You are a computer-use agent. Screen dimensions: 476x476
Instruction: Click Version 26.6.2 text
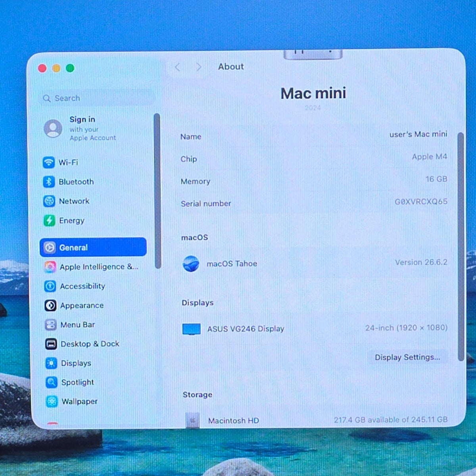pyautogui.click(x=421, y=262)
